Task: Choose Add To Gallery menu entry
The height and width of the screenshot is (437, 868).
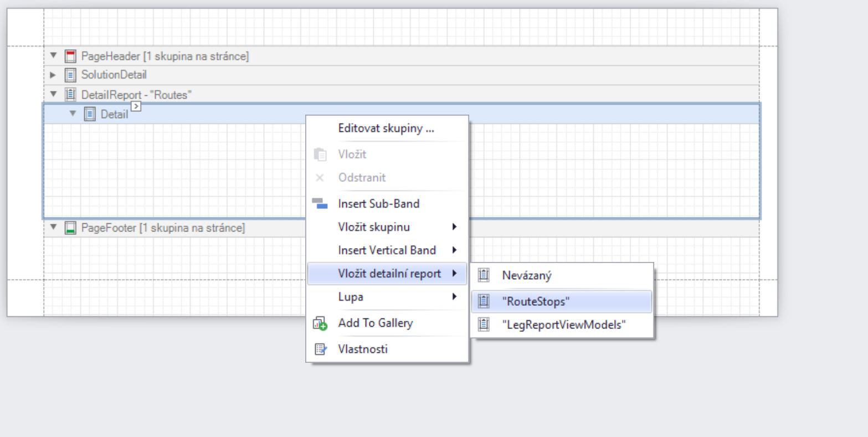Action: 388,323
